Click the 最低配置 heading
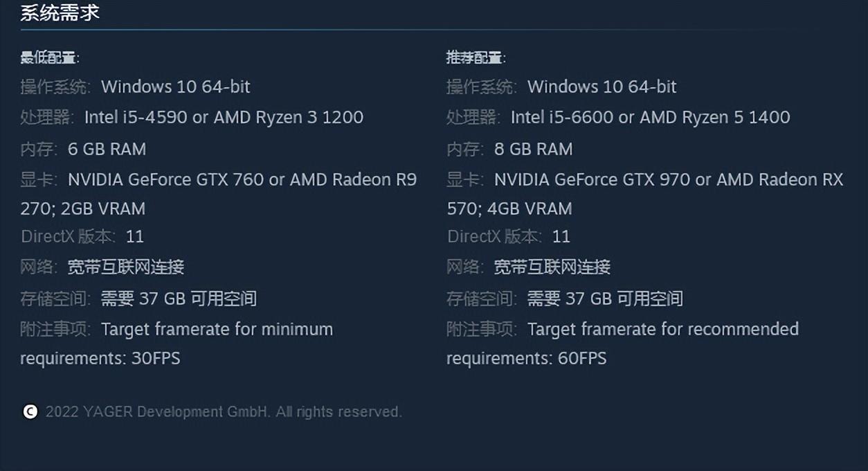 49,57
